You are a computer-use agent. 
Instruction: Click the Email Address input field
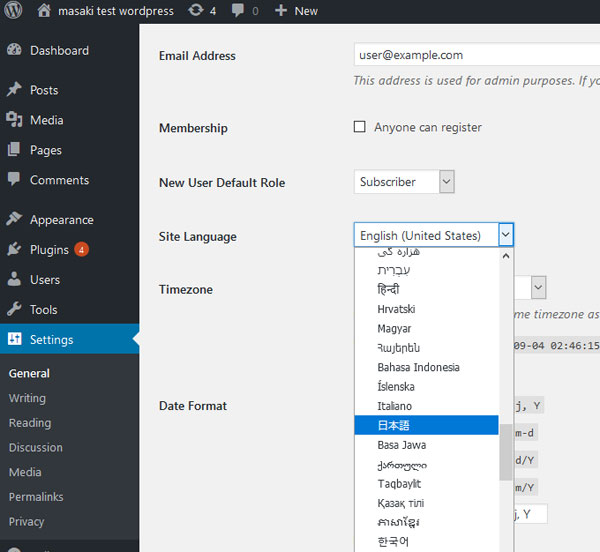tap(477, 55)
